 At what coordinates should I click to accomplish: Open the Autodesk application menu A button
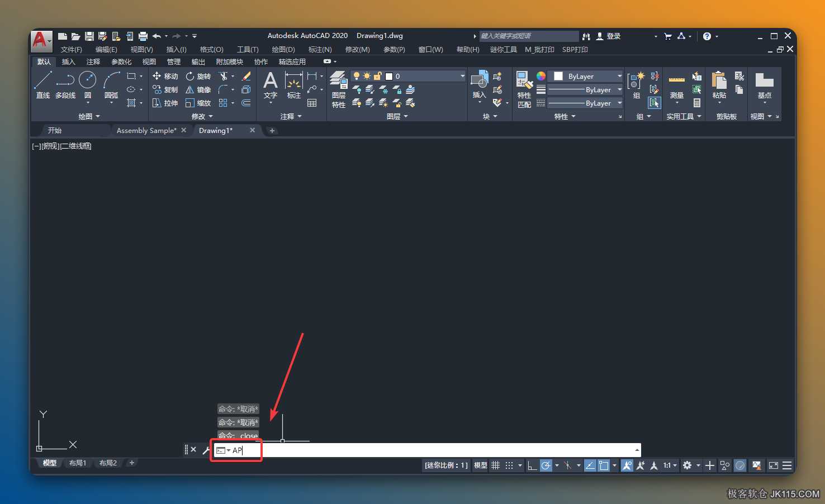tap(41, 40)
